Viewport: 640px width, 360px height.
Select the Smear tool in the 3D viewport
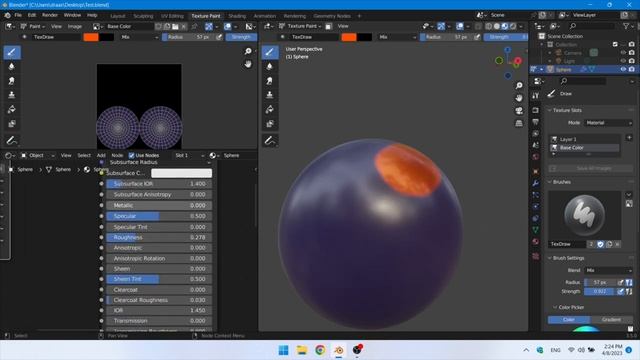(269, 81)
